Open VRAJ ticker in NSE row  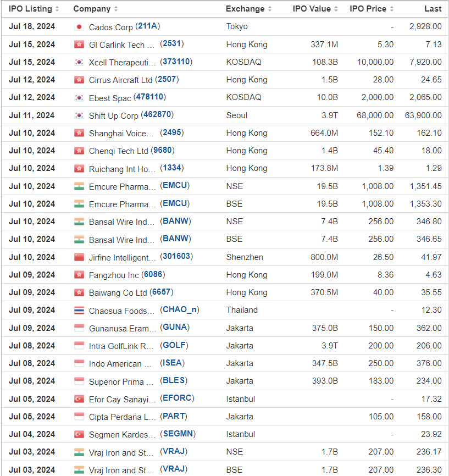pos(174,451)
